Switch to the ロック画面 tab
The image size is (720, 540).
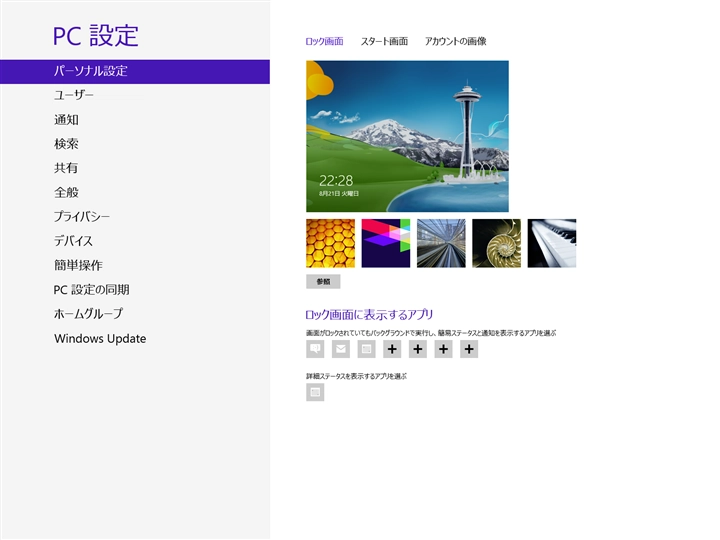pyautogui.click(x=325, y=41)
